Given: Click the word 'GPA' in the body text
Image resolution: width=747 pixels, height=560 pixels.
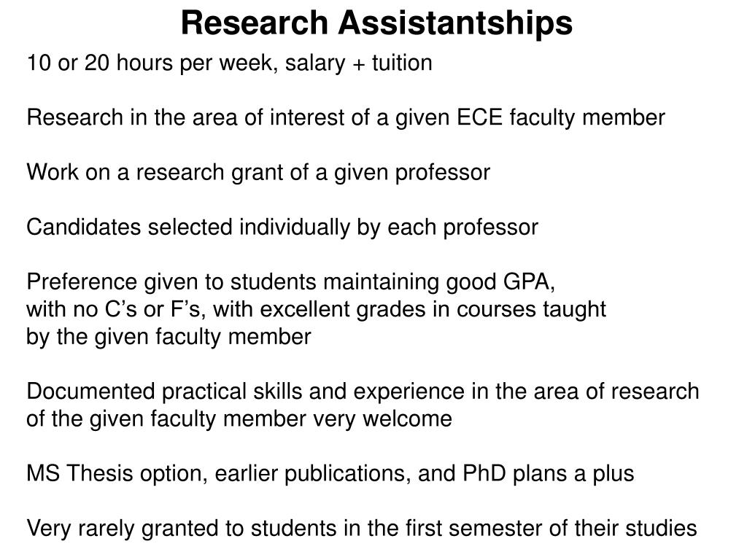Looking at the screenshot, I should 527,282.
